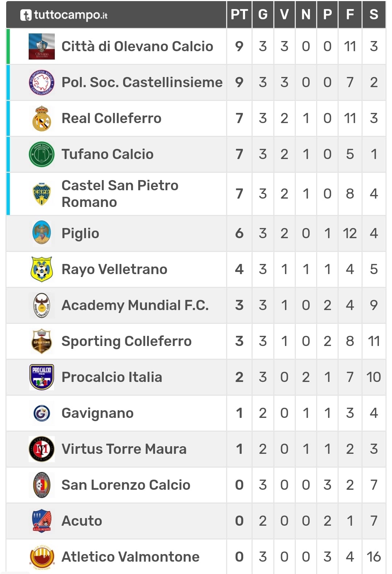392x574 pixels.
Task: Click the Acuto team row name
Action: (82, 521)
